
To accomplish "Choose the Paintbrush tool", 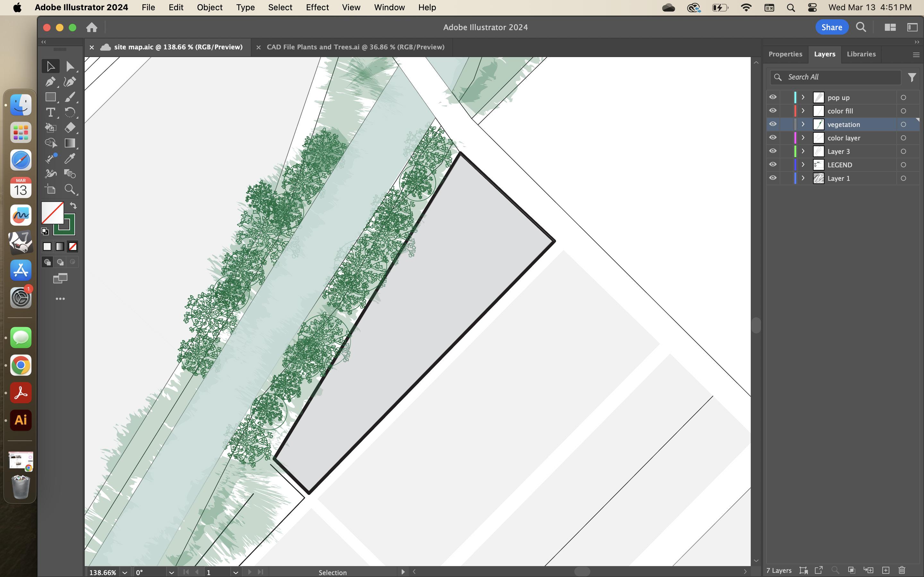I will [x=70, y=97].
